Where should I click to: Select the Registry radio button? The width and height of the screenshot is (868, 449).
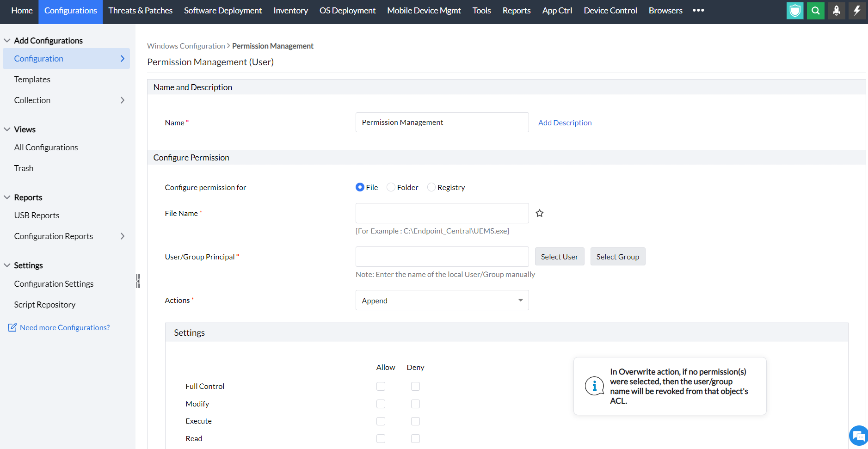tap(431, 187)
